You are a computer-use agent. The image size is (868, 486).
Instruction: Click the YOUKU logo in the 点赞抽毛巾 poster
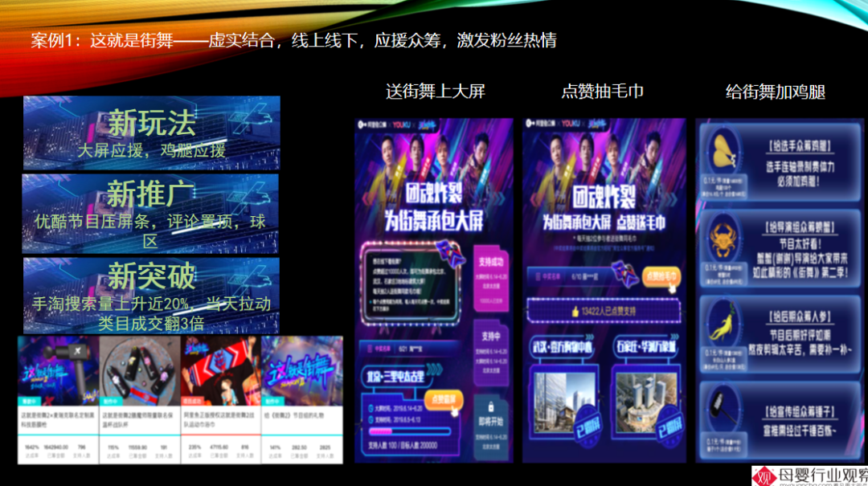[571, 124]
